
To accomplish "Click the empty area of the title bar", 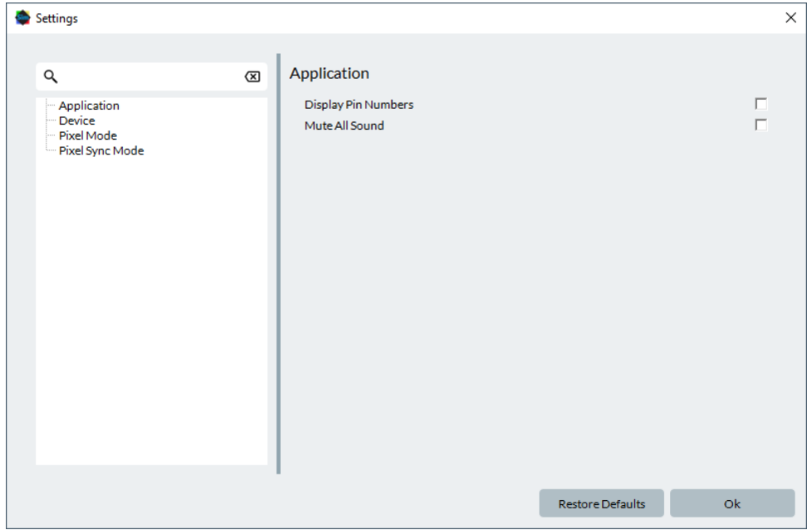I will tap(415, 17).
